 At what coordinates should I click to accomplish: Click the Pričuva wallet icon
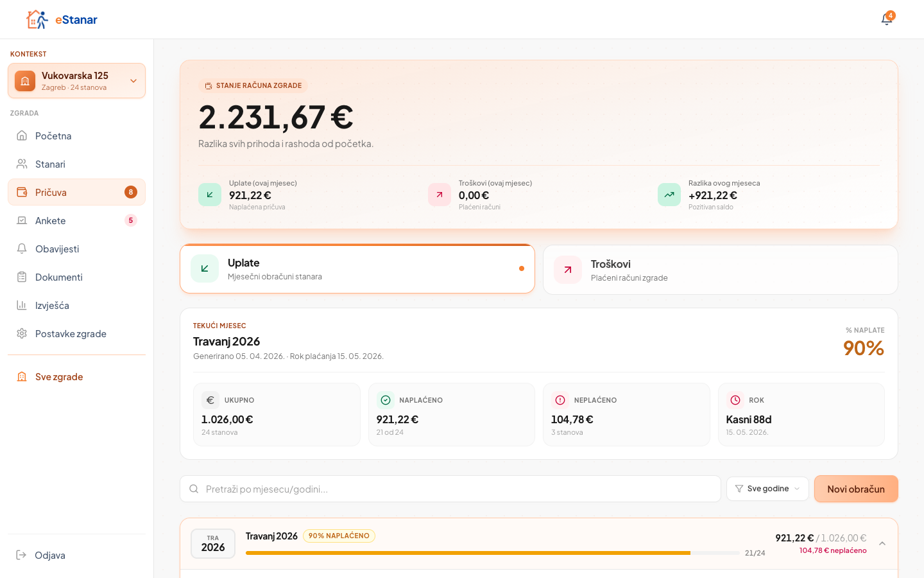click(22, 192)
